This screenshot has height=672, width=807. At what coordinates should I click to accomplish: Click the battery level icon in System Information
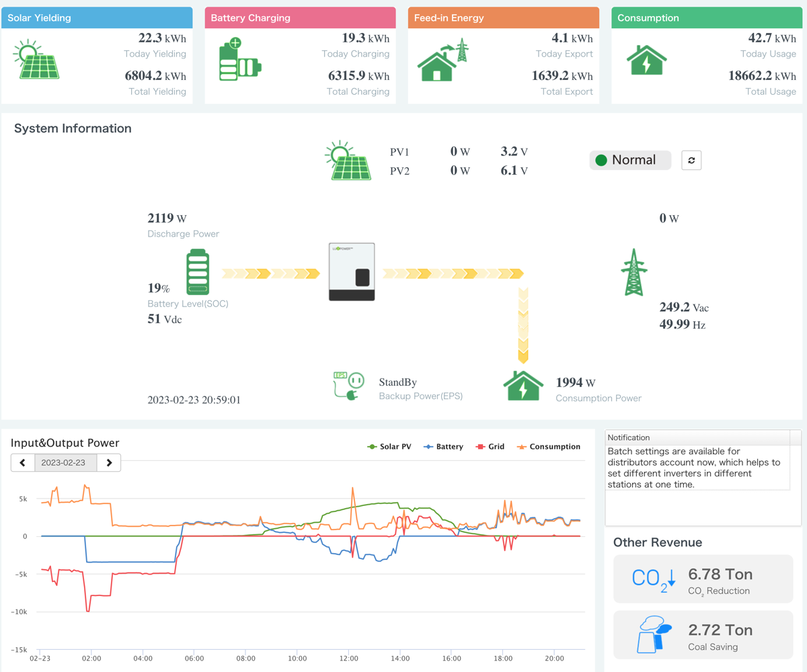point(198,272)
